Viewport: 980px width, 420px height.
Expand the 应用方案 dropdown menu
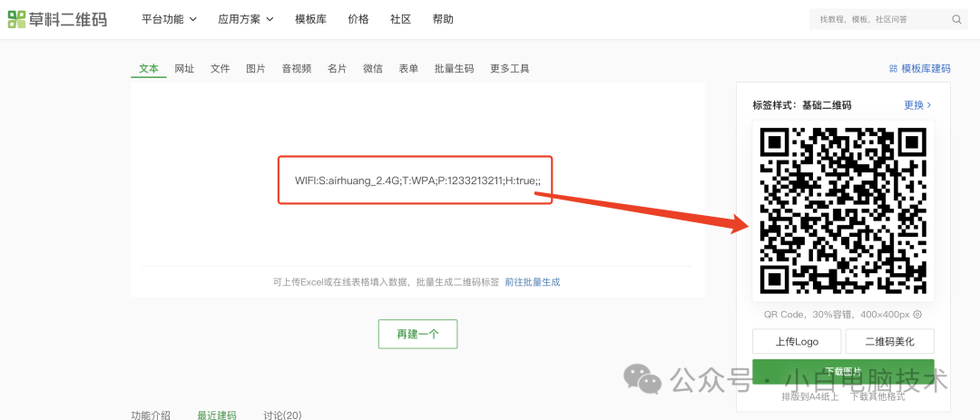(x=246, y=19)
